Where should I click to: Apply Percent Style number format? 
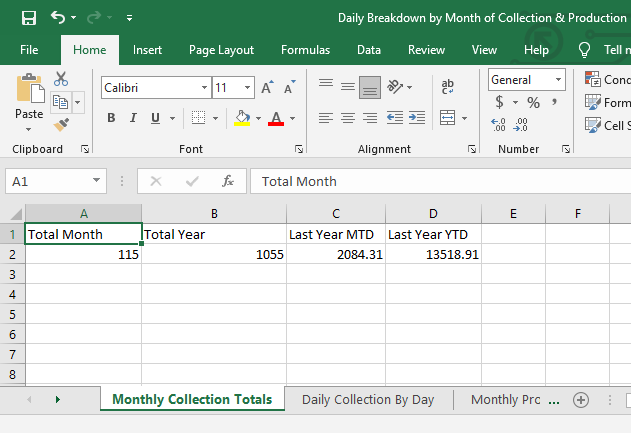pos(533,102)
